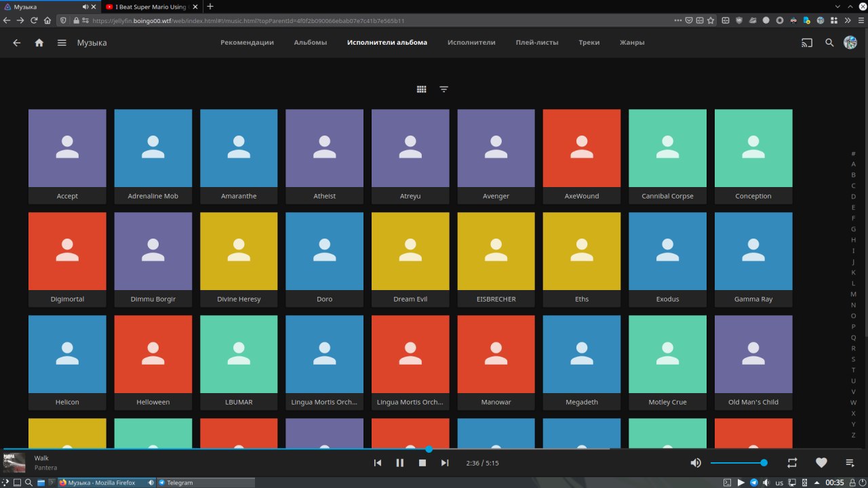Open the user profile avatar

point(850,42)
